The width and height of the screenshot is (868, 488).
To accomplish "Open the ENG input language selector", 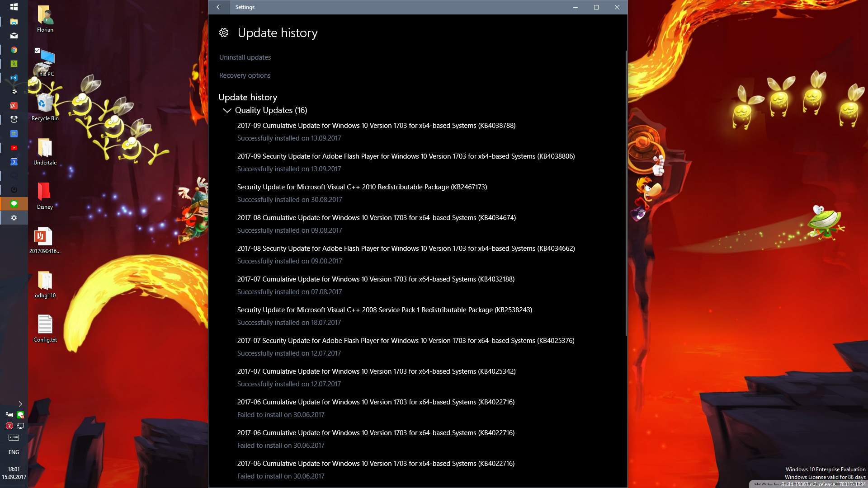I will 14,452.
